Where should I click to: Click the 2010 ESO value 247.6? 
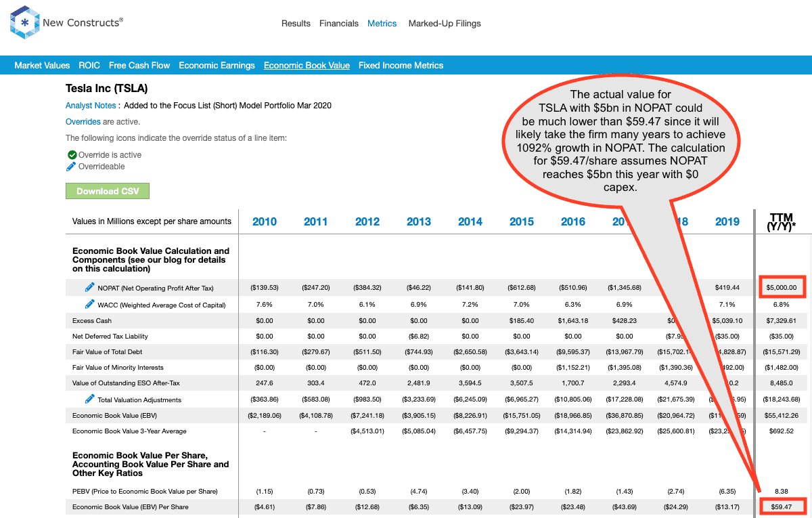(x=265, y=383)
